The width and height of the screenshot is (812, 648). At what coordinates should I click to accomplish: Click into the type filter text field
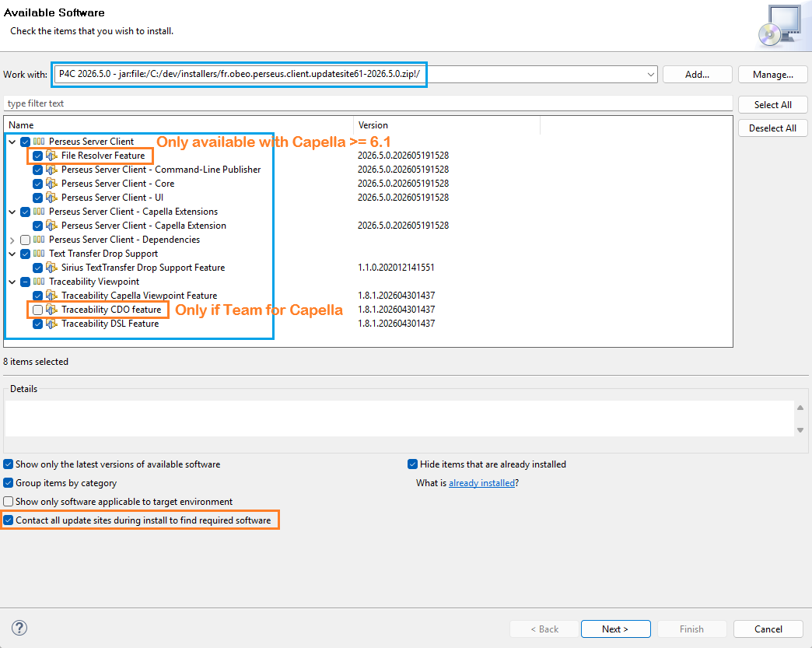(x=368, y=103)
